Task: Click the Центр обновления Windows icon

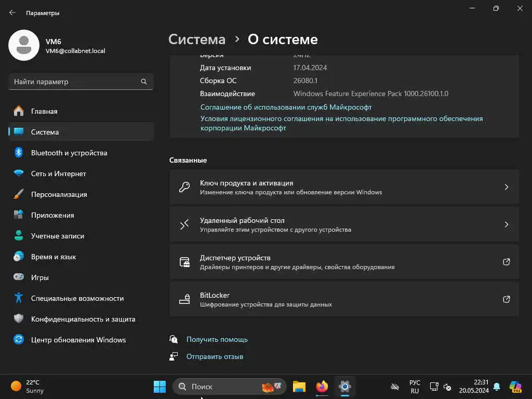Action: coord(19,339)
